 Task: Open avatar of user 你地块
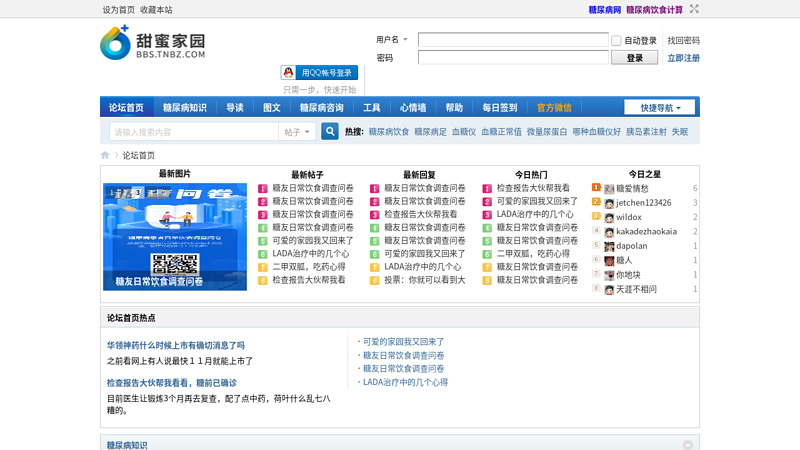pos(609,276)
